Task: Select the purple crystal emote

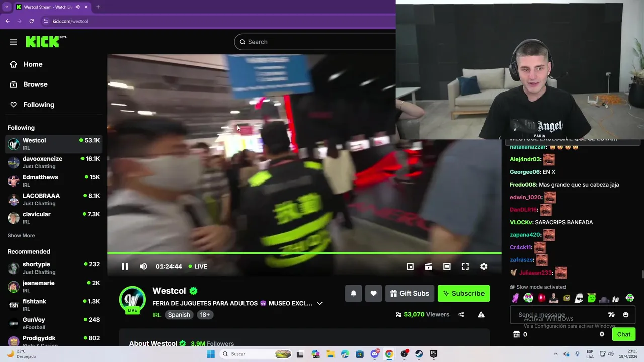Action: [x=515, y=298]
